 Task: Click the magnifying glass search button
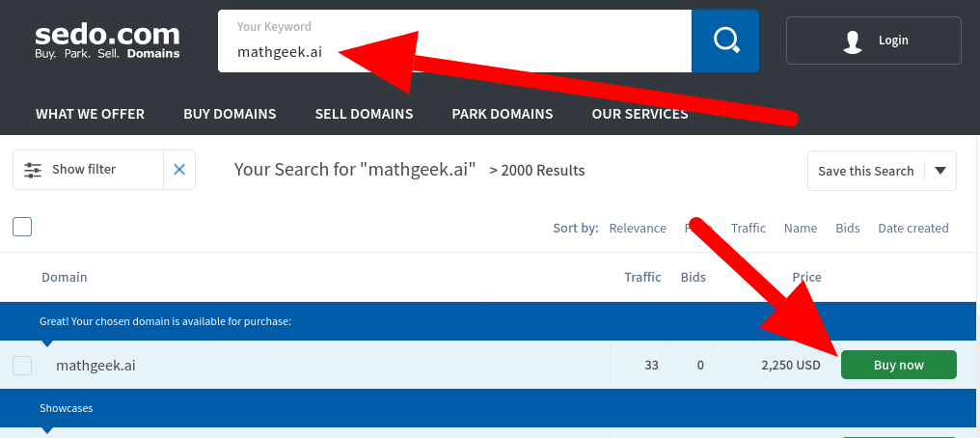(x=725, y=41)
